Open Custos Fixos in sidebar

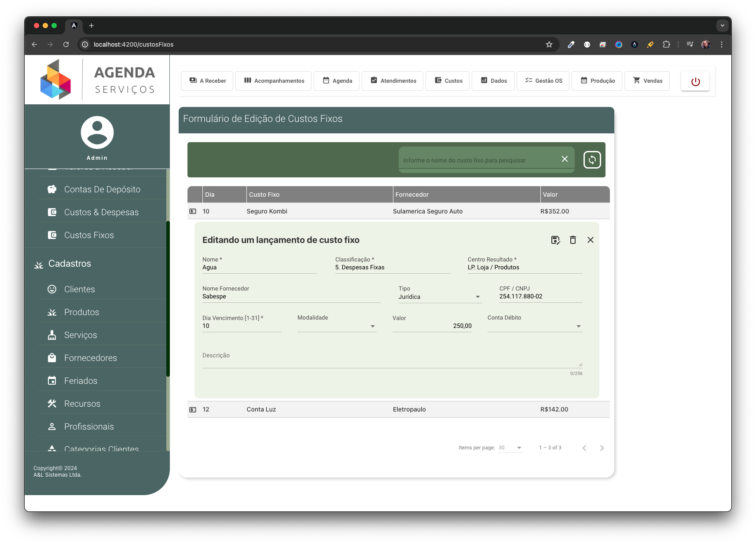pos(102,235)
